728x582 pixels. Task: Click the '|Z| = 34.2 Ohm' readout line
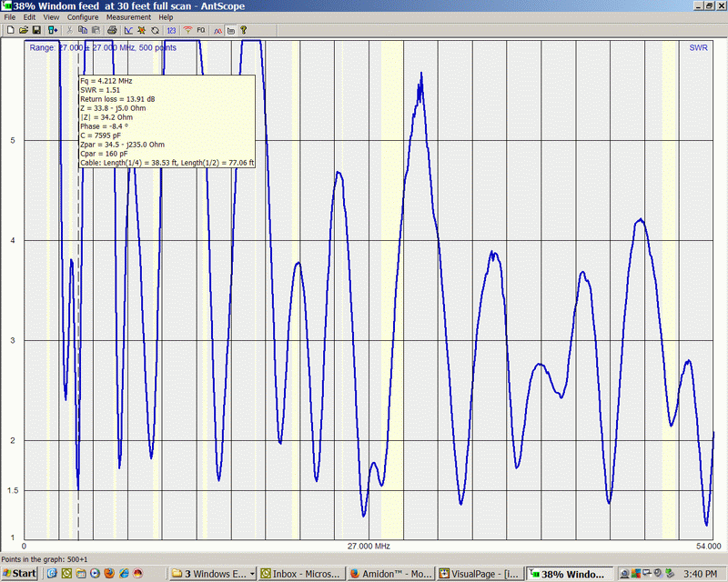[106, 117]
